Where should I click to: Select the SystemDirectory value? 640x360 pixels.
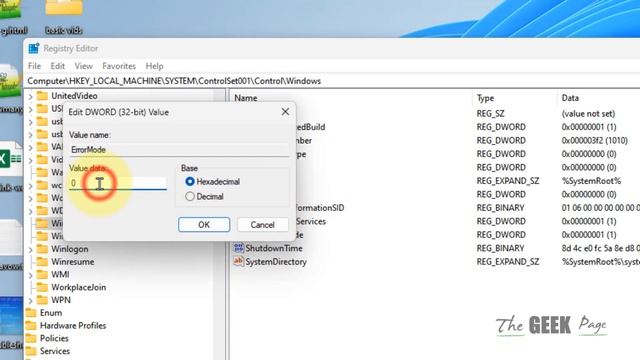pyautogui.click(x=276, y=262)
